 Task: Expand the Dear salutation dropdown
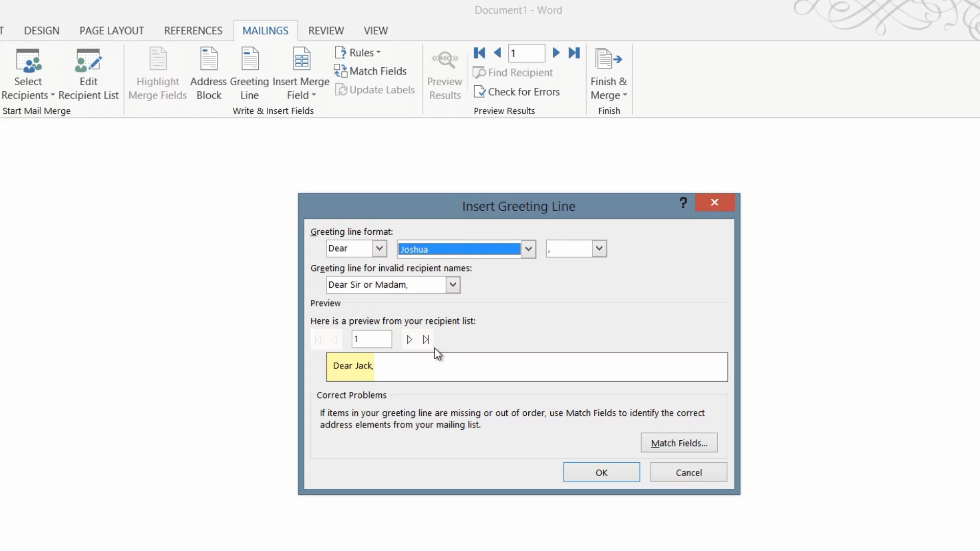379,249
